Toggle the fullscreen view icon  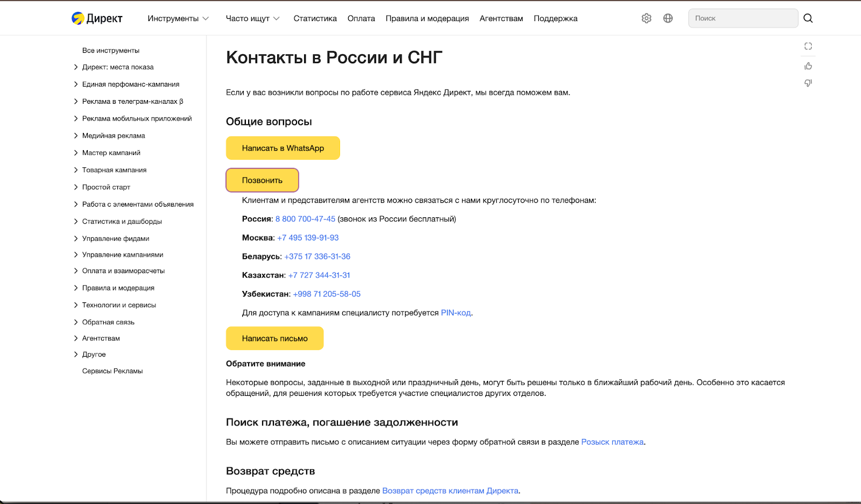(x=808, y=46)
